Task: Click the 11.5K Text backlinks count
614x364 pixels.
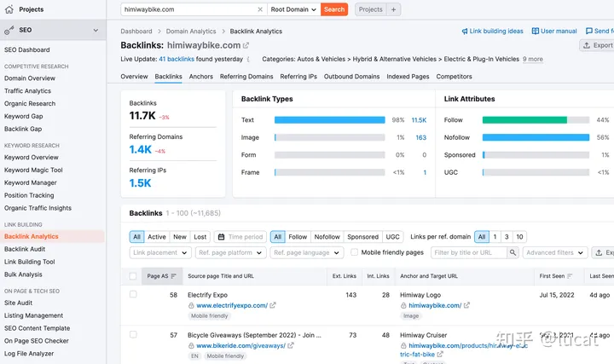Action: point(419,120)
